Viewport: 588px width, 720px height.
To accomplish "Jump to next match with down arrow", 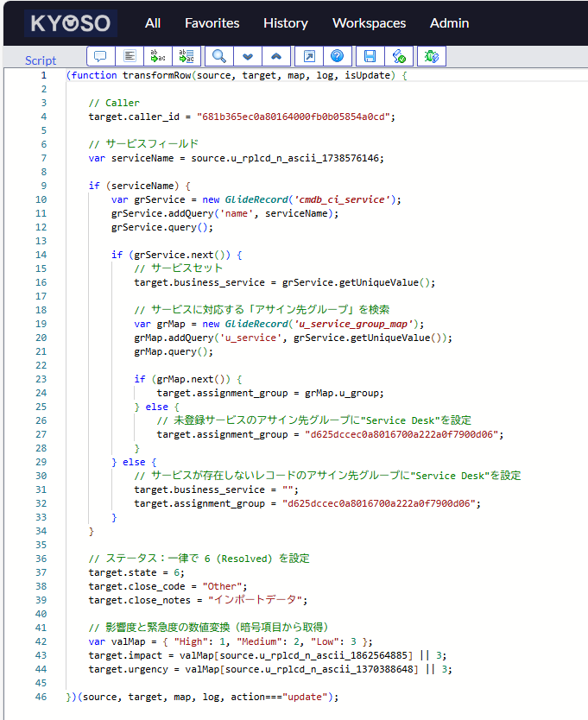I will coord(248,56).
